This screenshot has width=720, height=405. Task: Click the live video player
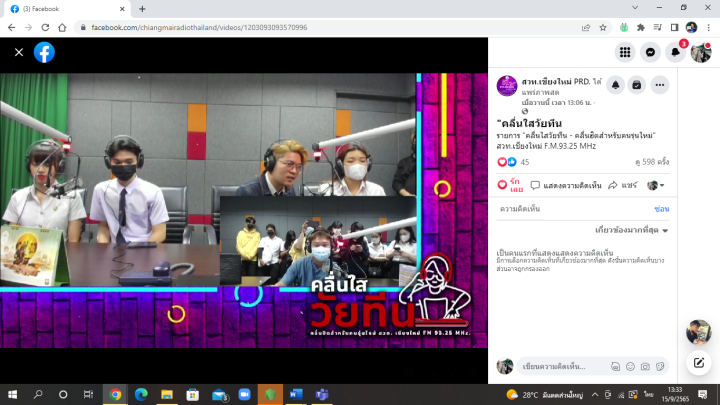(x=243, y=210)
